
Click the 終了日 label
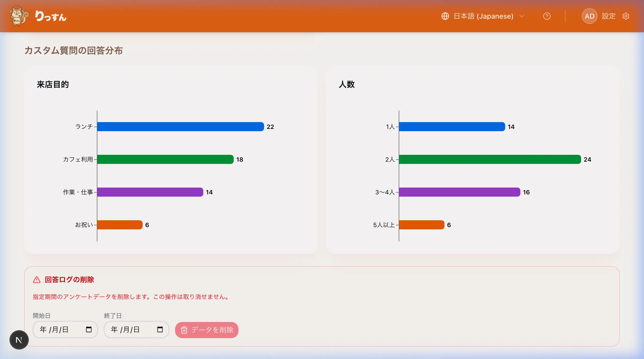pyautogui.click(x=113, y=315)
